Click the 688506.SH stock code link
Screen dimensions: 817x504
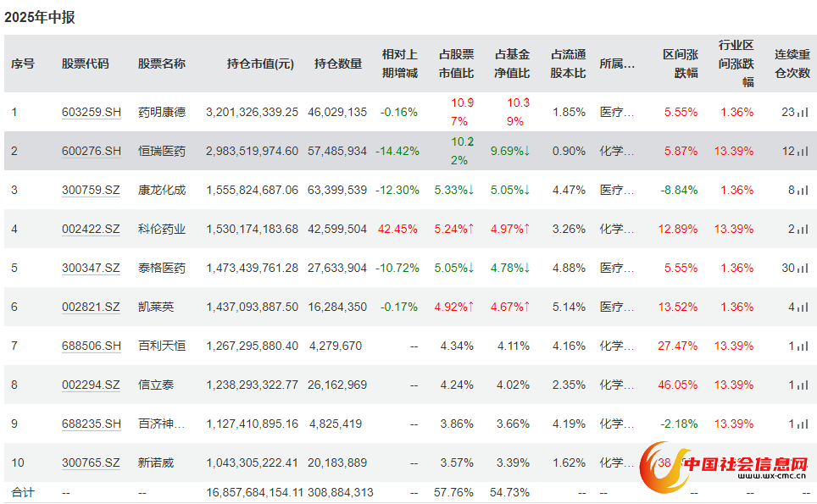tap(92, 346)
